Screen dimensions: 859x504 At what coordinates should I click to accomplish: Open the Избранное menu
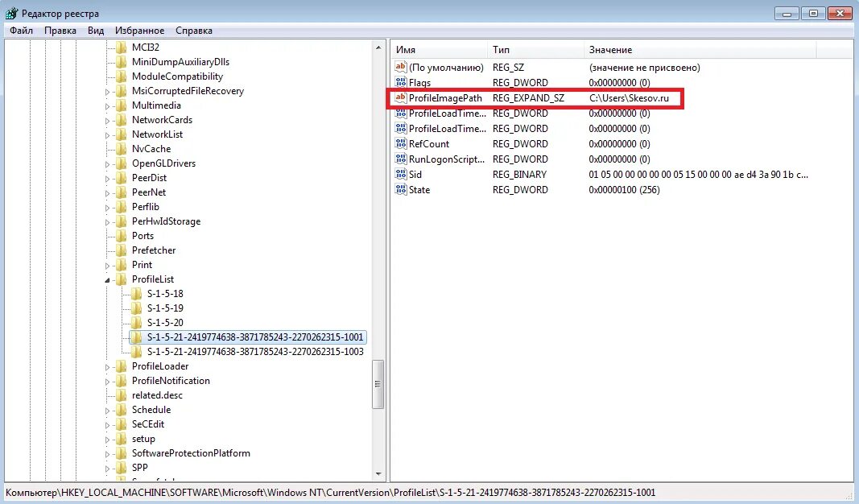coord(140,30)
